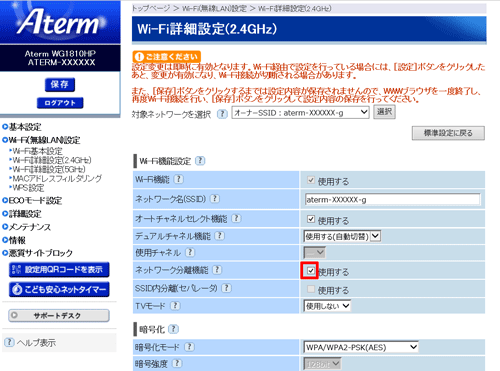Open the サポートデスク button
Screen dimensions: 500x371
59,315
